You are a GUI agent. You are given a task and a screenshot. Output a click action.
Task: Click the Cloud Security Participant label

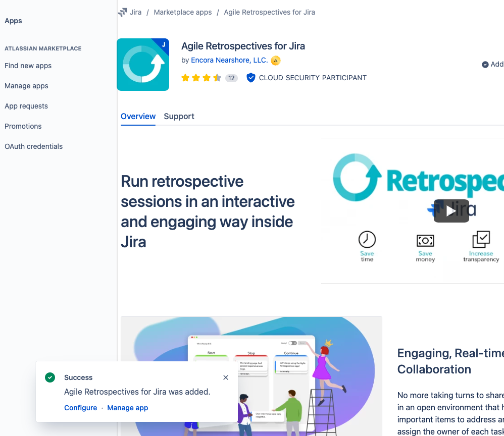coord(313,78)
